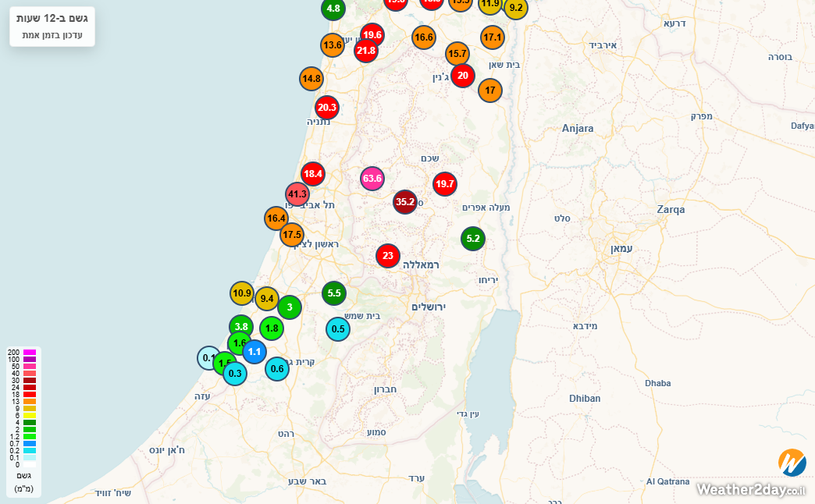This screenshot has height=504, width=815.
Task: Select the green 5.2 rain marker
Action: click(473, 239)
